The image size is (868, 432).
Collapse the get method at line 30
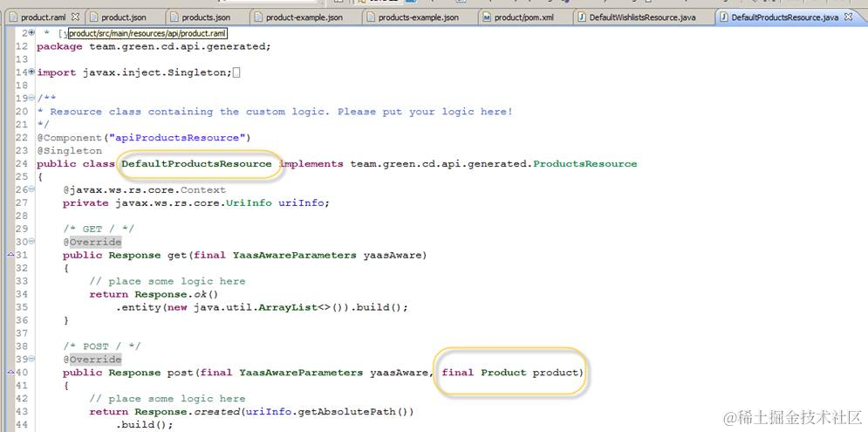[x=31, y=242]
